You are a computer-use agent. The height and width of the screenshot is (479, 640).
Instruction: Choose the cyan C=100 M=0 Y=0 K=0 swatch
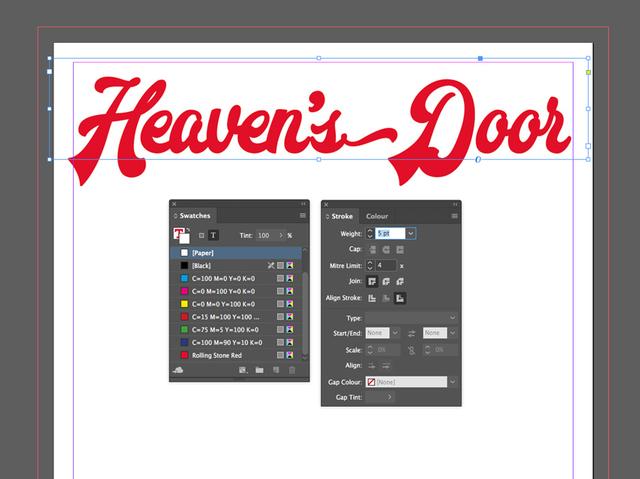click(x=237, y=279)
